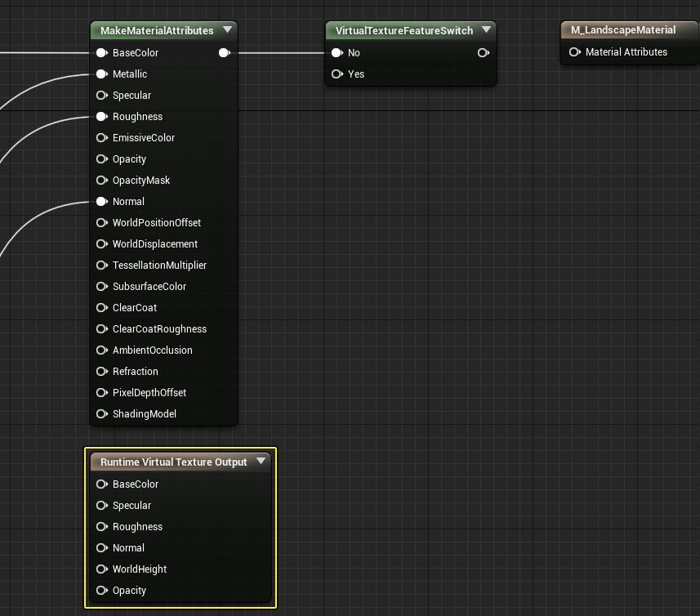Viewport: 700px width, 616px height.
Task: Click the EmissiveColor input pin
Action: point(102,138)
